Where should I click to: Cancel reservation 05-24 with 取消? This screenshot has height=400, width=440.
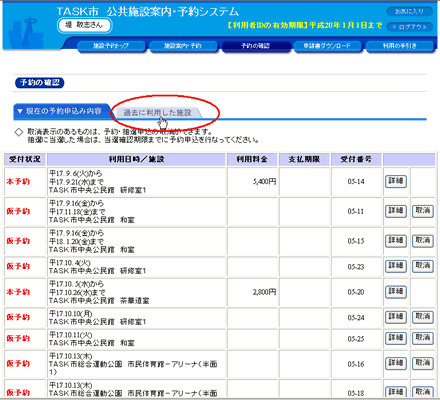pyautogui.click(x=423, y=317)
